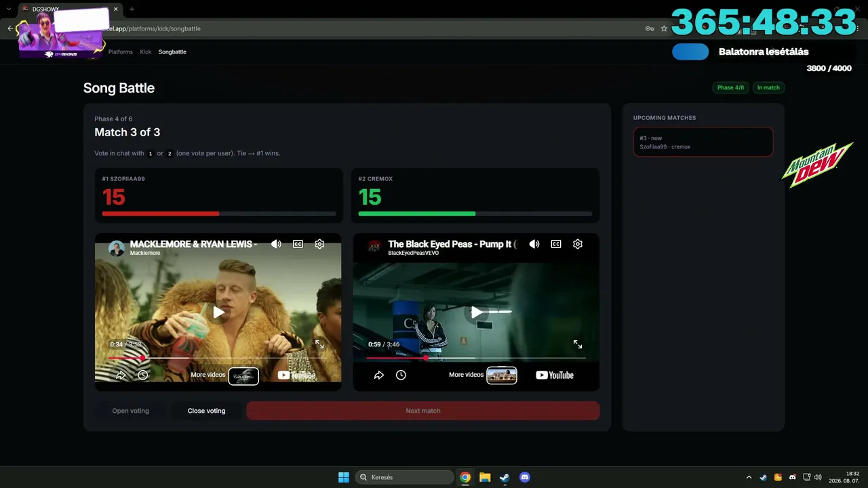Click the Open voting button
The width and height of the screenshot is (868, 488).
coord(130,411)
